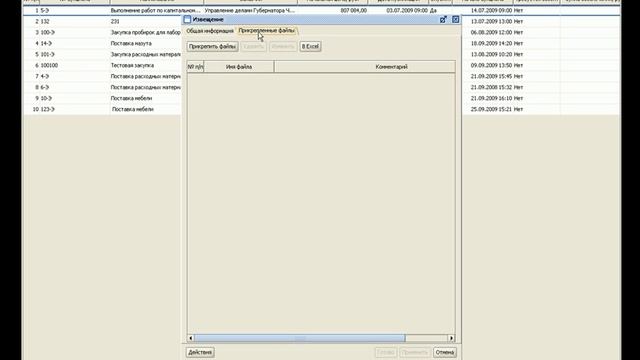Click the date 06.08.2009 12:00
Image resolution: width=640 pixels, height=360 pixels.
491,32
